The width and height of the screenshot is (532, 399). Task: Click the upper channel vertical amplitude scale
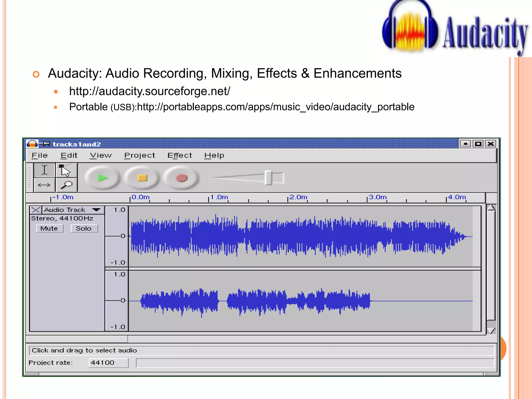(x=117, y=236)
